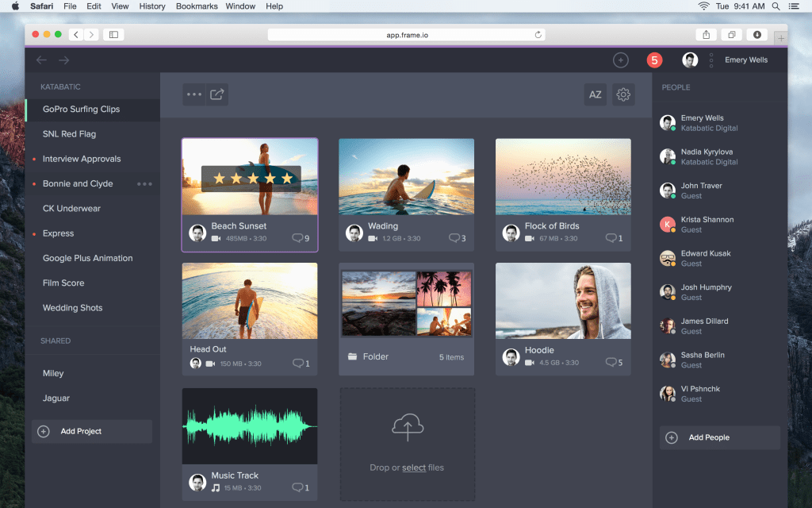Open vertical dots menu beside Emery Wells
Screen dimensions: 812x508
tap(711, 60)
